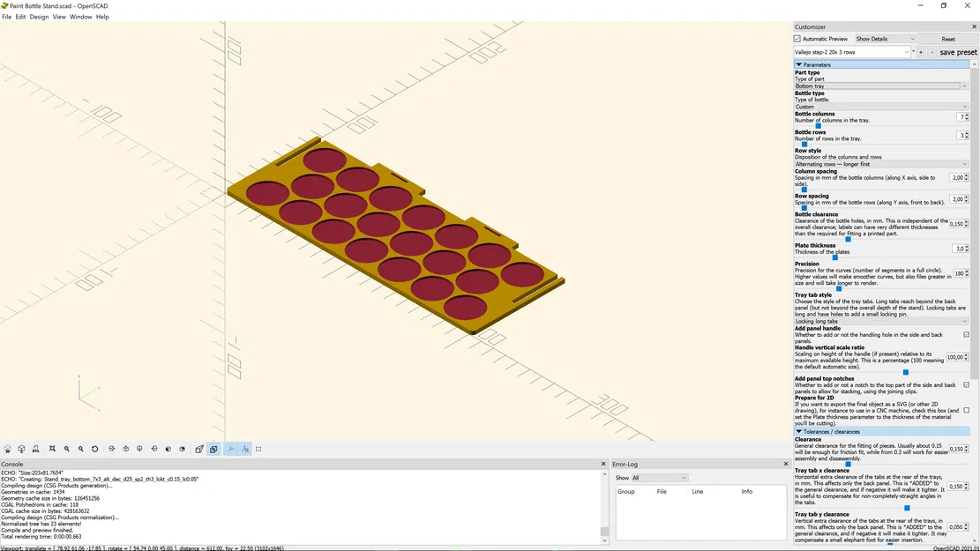980x551 pixels.
Task: Open the Show Details dropdown
Action: tap(885, 39)
